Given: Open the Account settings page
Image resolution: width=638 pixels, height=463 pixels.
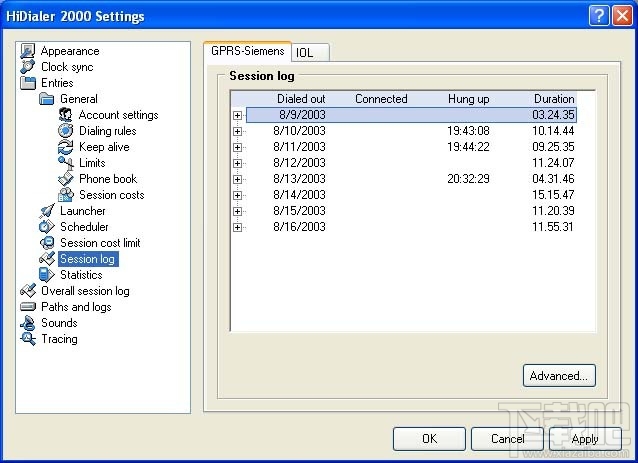Looking at the screenshot, I should pyautogui.click(x=118, y=115).
